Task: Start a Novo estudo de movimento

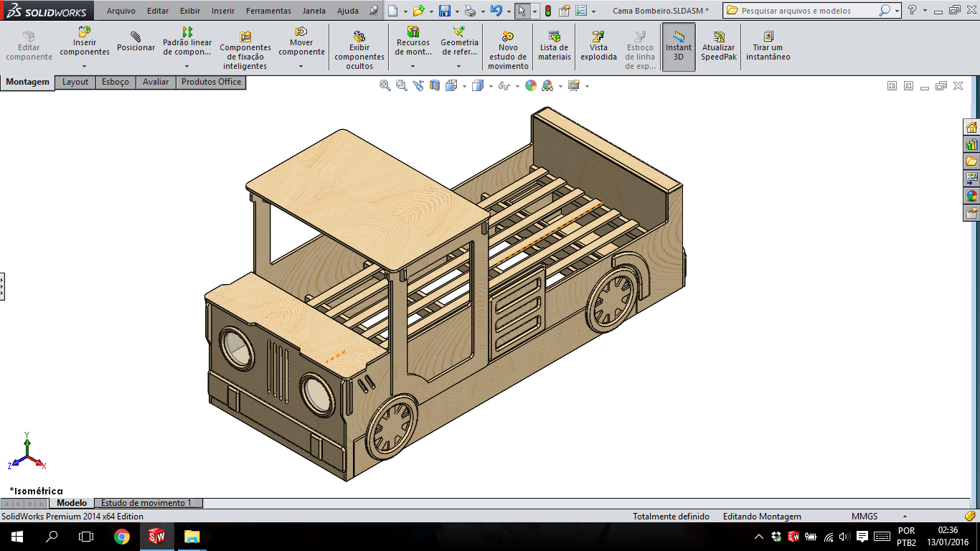Action: (x=508, y=46)
